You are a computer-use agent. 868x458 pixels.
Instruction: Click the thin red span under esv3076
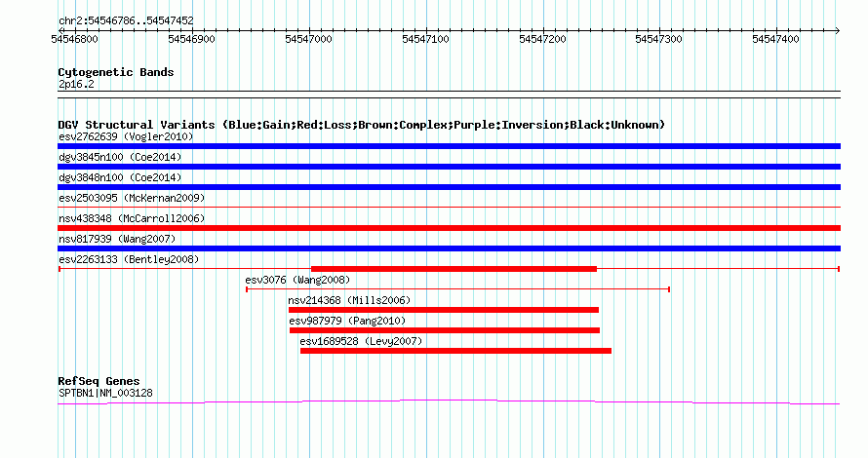point(457,289)
